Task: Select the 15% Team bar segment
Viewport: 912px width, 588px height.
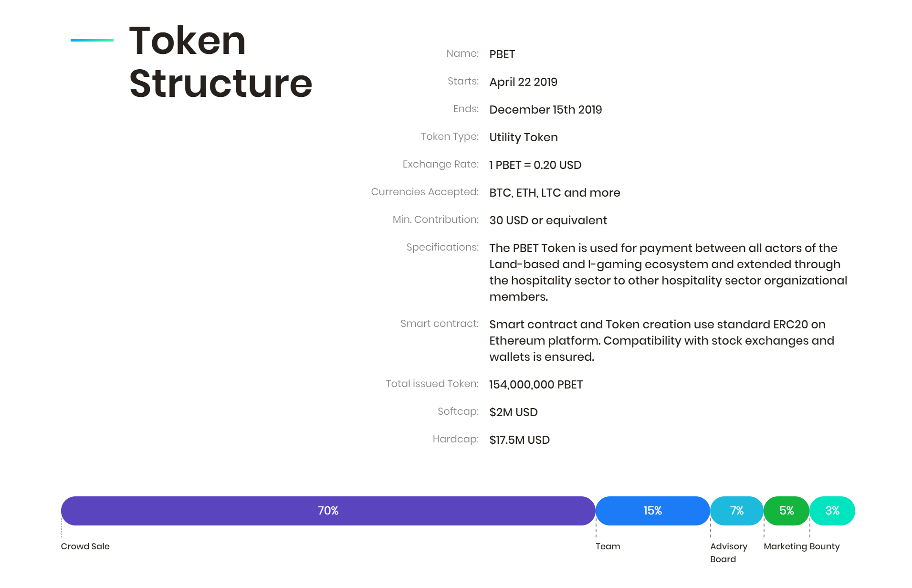Action: pos(652,511)
